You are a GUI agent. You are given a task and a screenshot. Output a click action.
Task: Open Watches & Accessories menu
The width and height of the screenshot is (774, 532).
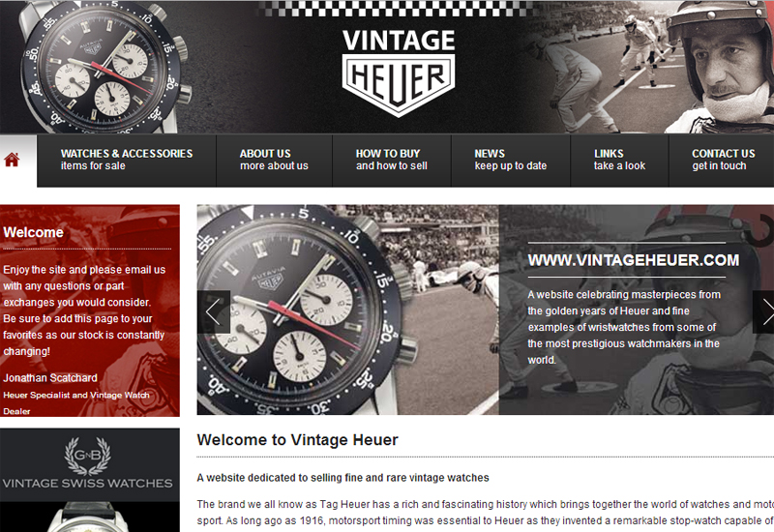click(127, 160)
